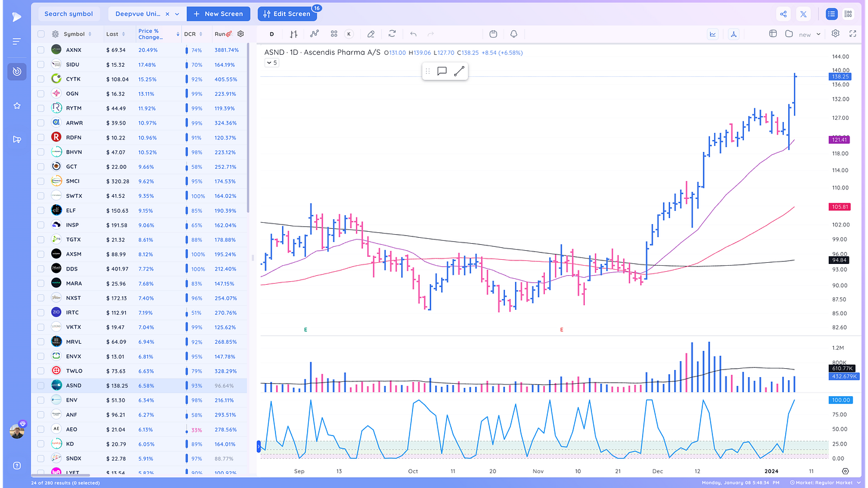
Task: Sort by Run column
Action: [224, 34]
